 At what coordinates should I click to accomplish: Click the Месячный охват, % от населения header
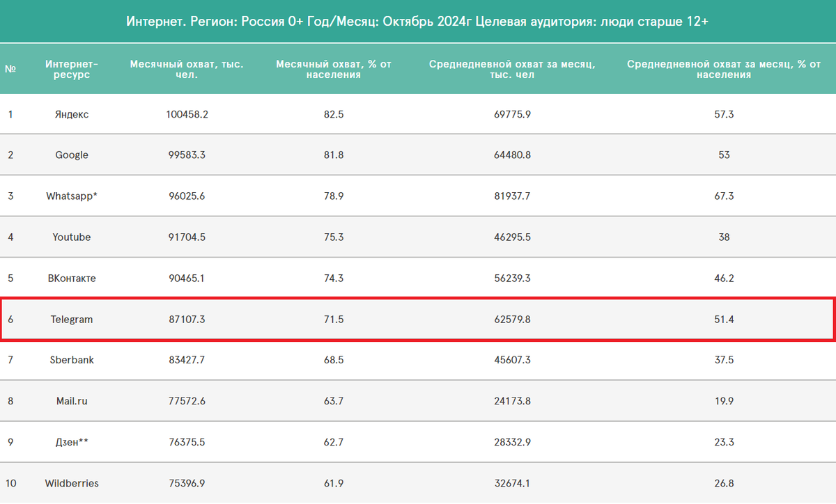pyautogui.click(x=334, y=70)
